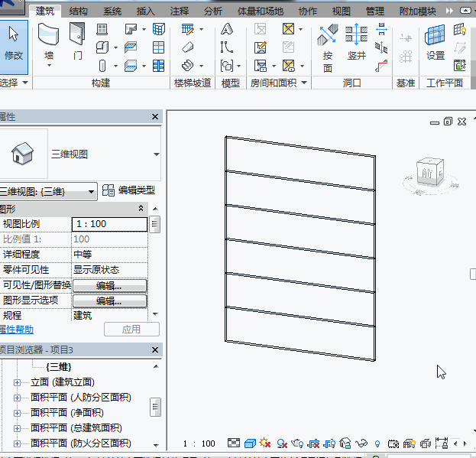Click the 编辑类型 button
The image size is (476, 458).
pos(129,190)
